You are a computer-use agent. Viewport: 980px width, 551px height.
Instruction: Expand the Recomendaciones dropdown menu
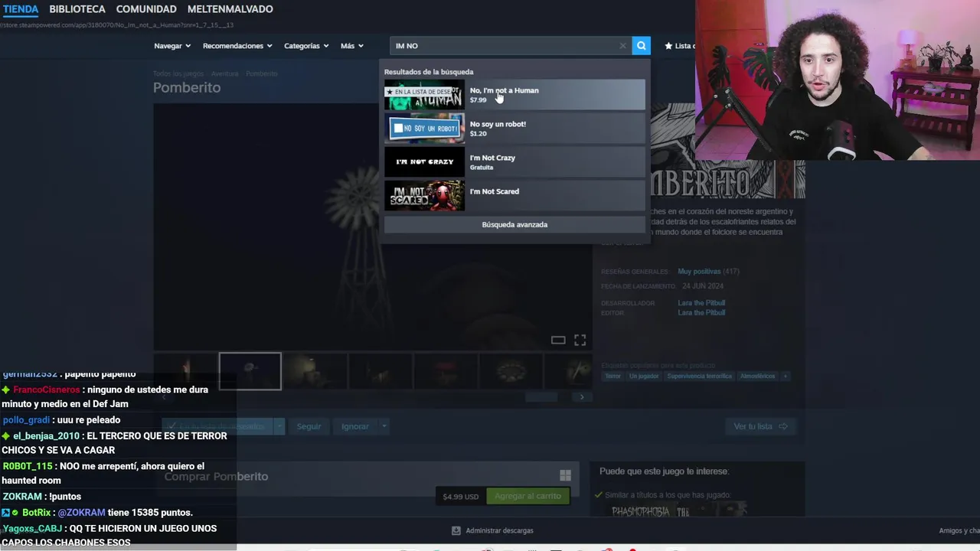[237, 46]
